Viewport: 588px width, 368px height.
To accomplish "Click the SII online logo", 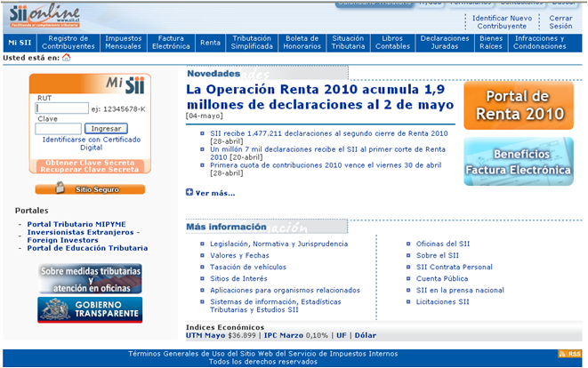I will (44, 16).
